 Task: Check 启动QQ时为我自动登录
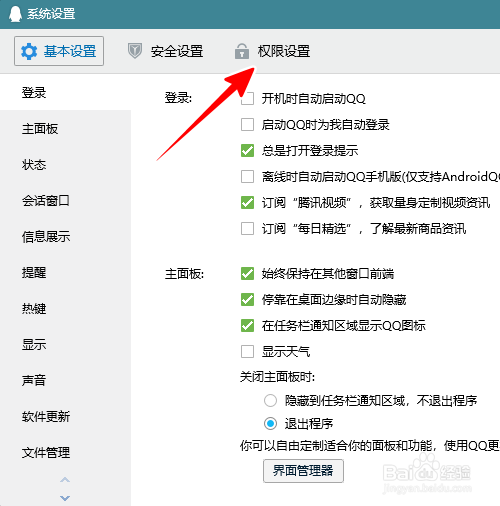pyautogui.click(x=247, y=125)
